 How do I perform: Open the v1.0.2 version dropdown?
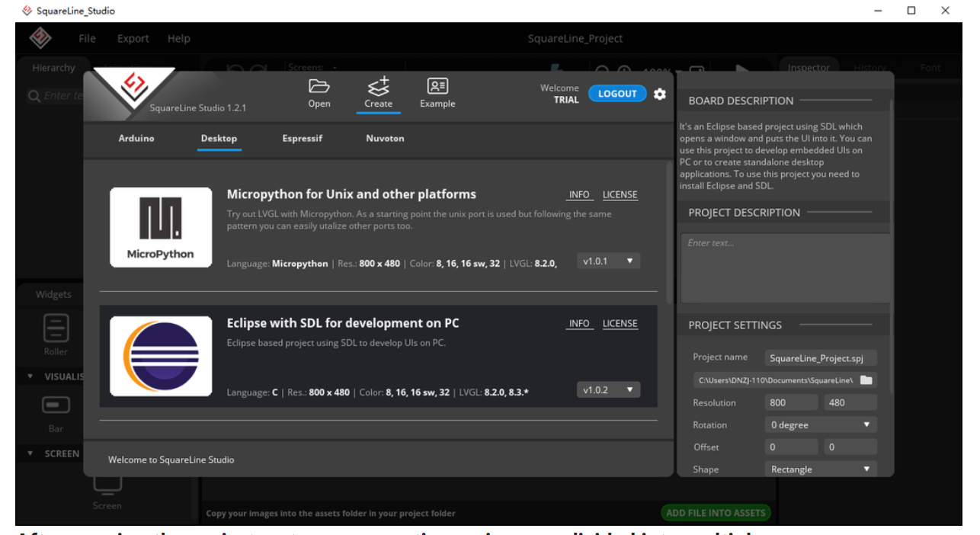(x=608, y=389)
